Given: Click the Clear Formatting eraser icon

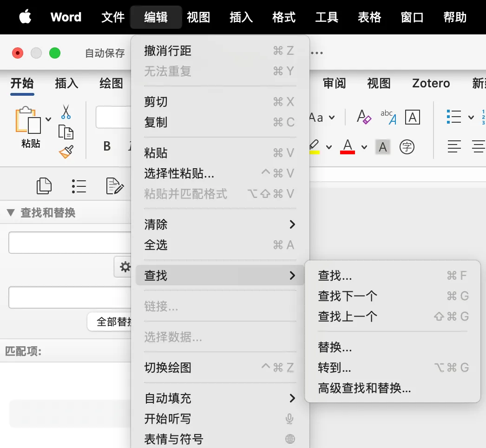Looking at the screenshot, I should point(364,117).
